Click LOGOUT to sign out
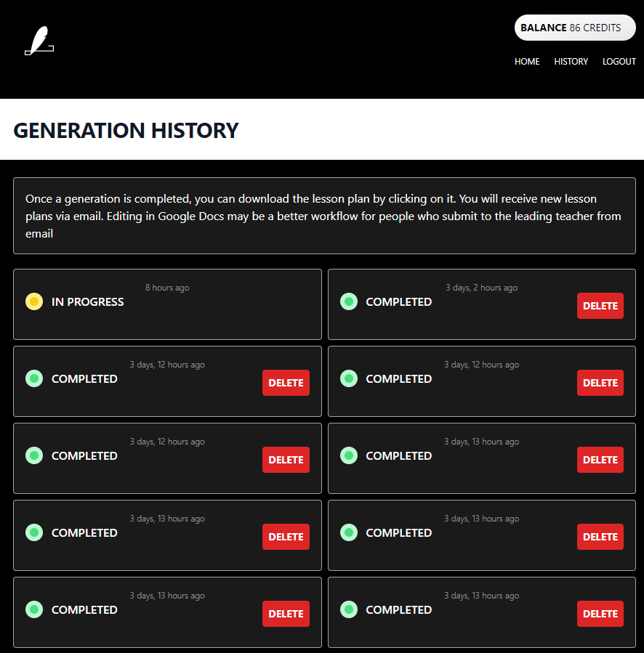Screen dimensions: 644x653 tap(619, 62)
